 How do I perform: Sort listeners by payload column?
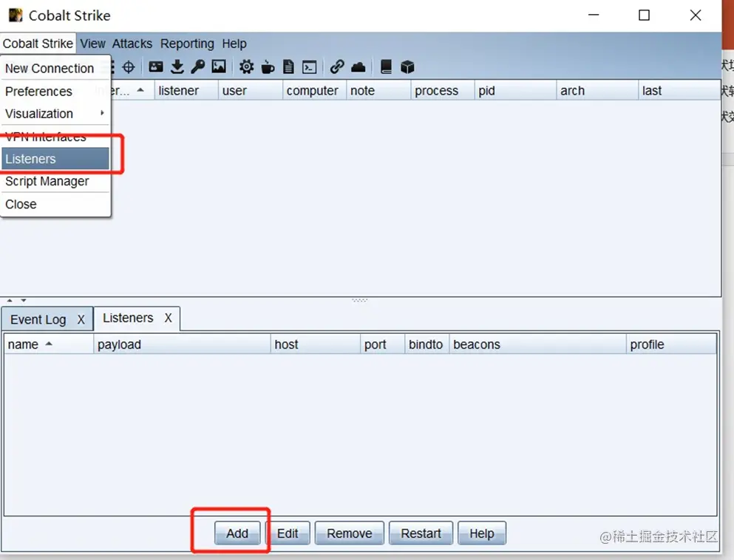tap(182, 344)
